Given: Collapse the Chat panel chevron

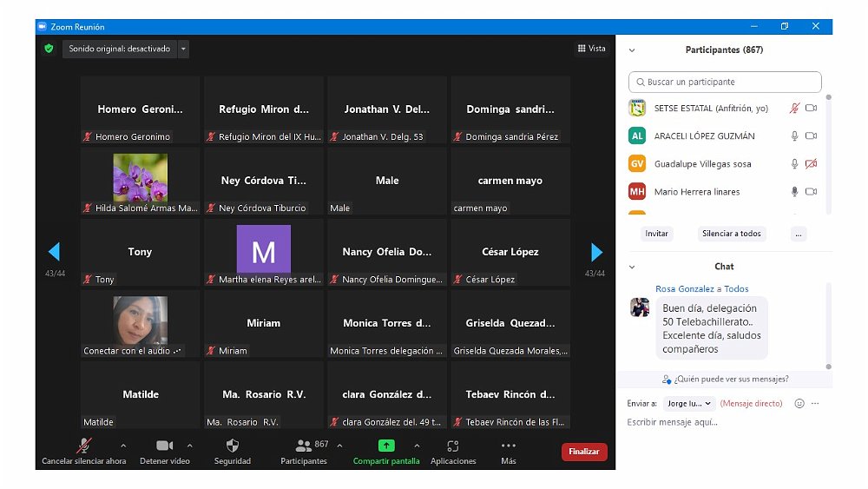Looking at the screenshot, I should coord(632,267).
